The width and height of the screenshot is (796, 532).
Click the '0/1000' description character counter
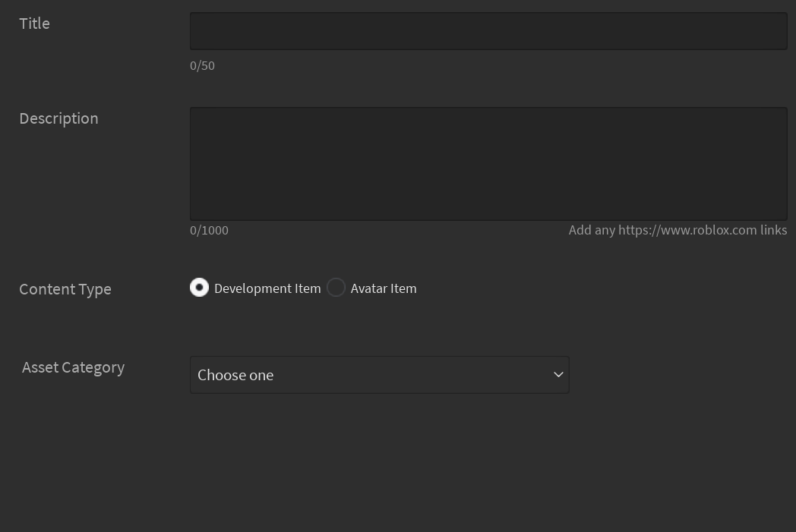(209, 230)
